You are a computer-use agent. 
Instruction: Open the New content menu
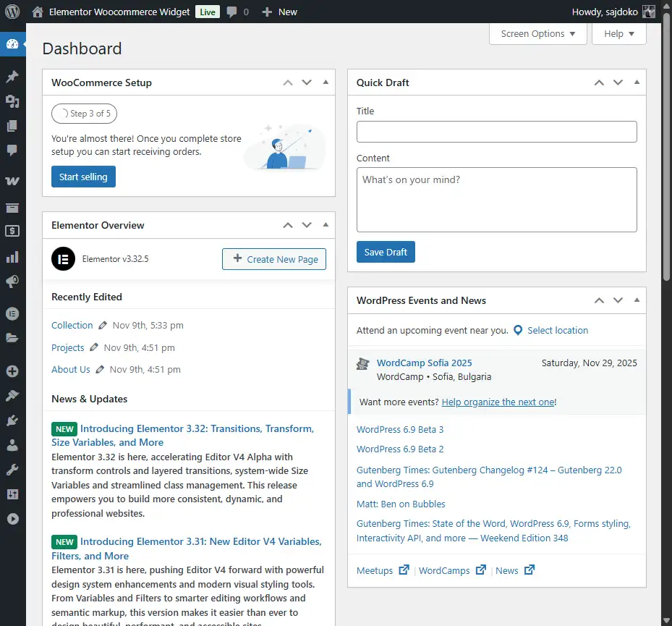tap(279, 12)
